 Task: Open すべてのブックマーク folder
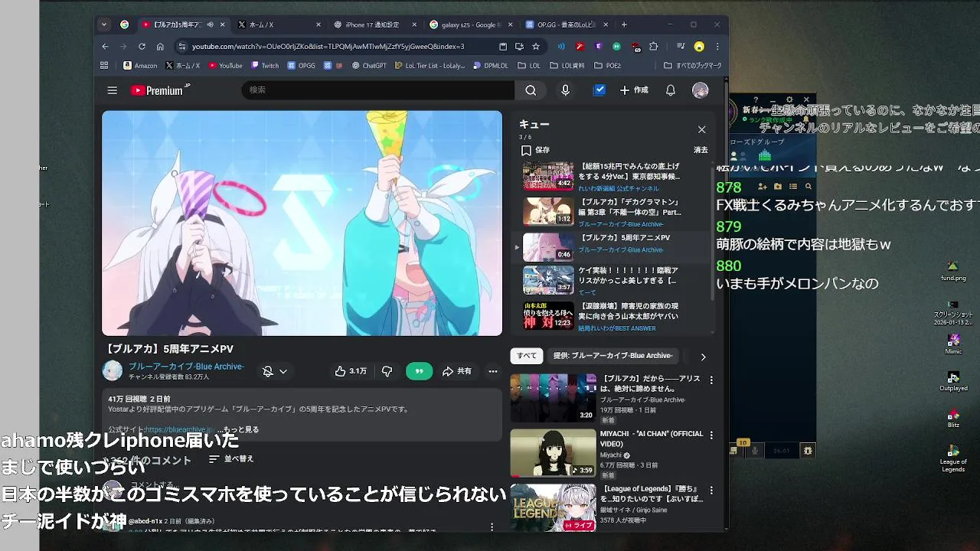click(x=693, y=66)
